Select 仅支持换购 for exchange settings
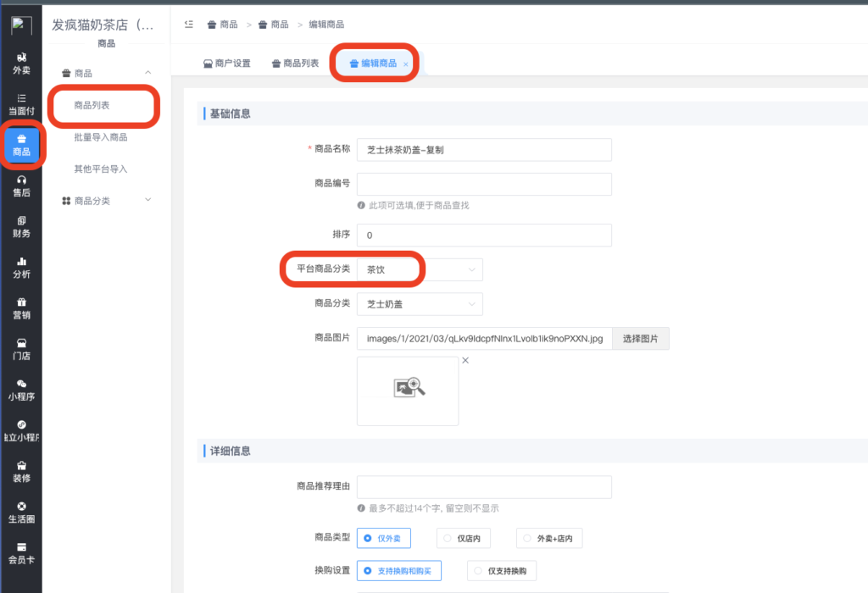868x593 pixels. (x=503, y=570)
